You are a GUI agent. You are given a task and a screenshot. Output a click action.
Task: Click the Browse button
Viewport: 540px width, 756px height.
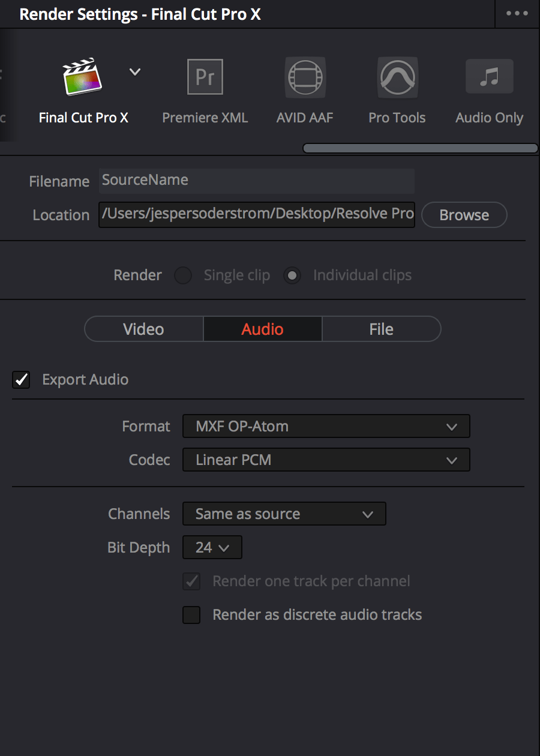pos(464,215)
